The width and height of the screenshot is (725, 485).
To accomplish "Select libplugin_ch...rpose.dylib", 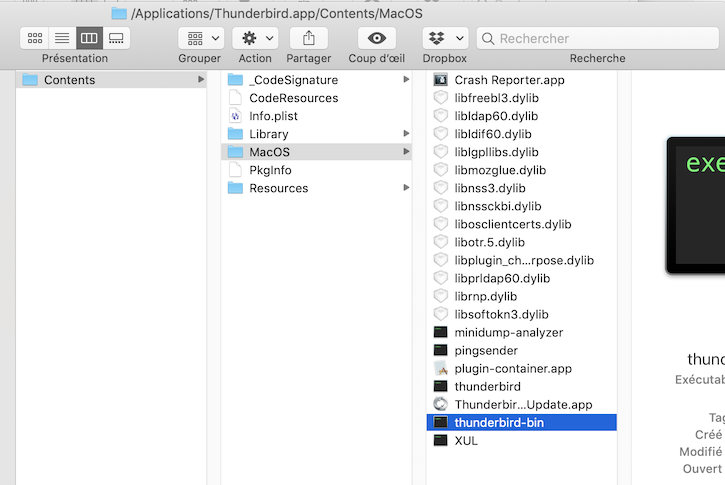I will (x=522, y=260).
